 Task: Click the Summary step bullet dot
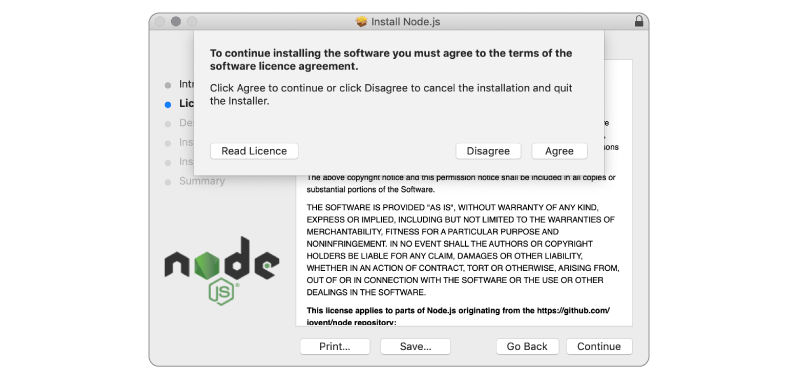pyautogui.click(x=168, y=182)
